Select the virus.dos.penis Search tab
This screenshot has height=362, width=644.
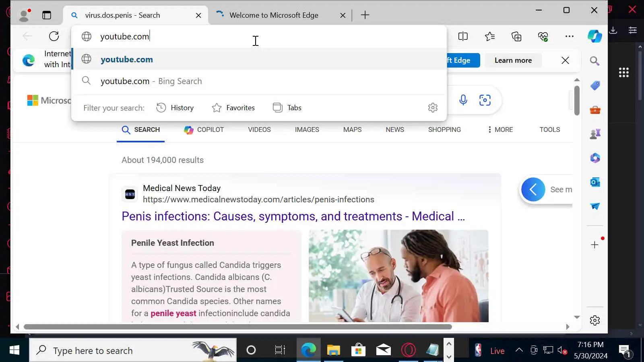122,15
